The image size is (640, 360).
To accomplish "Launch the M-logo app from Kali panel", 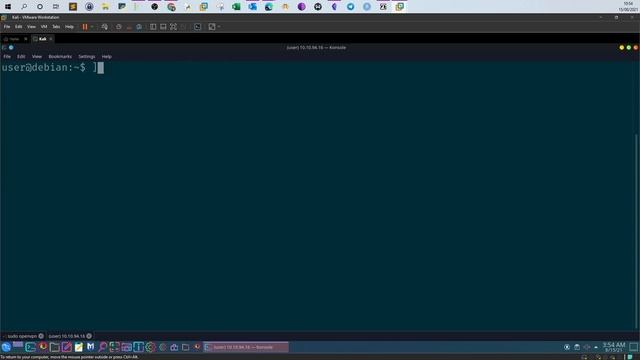I will click(x=91, y=347).
